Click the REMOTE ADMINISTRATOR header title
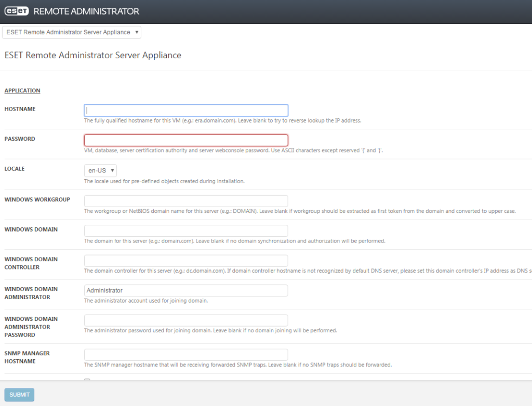This screenshot has height=406, width=532. [86, 11]
